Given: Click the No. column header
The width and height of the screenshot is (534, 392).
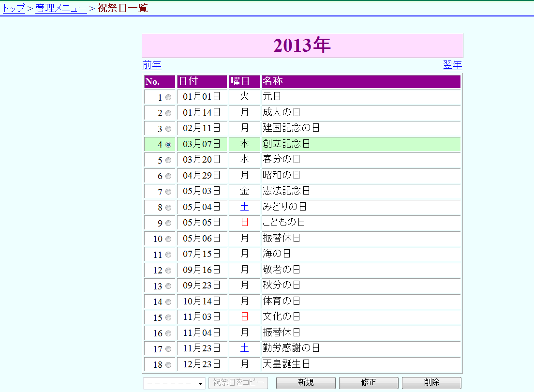Looking at the screenshot, I should click(x=160, y=81).
